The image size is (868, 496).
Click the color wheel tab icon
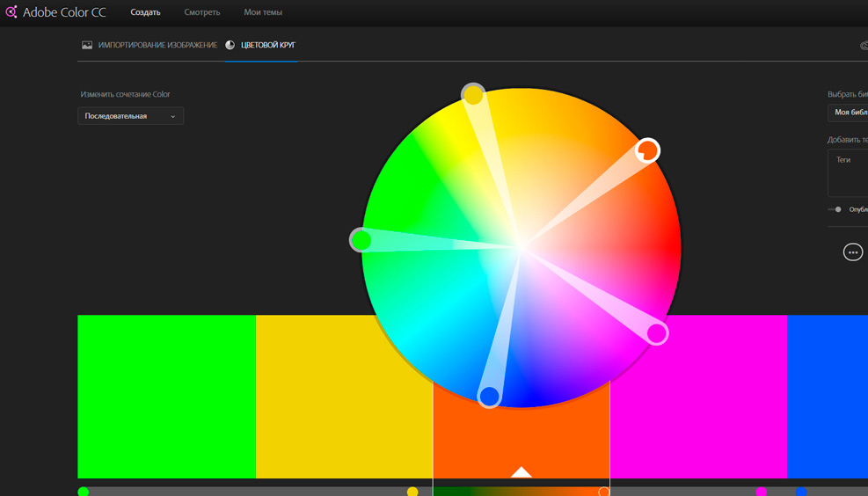coord(230,45)
